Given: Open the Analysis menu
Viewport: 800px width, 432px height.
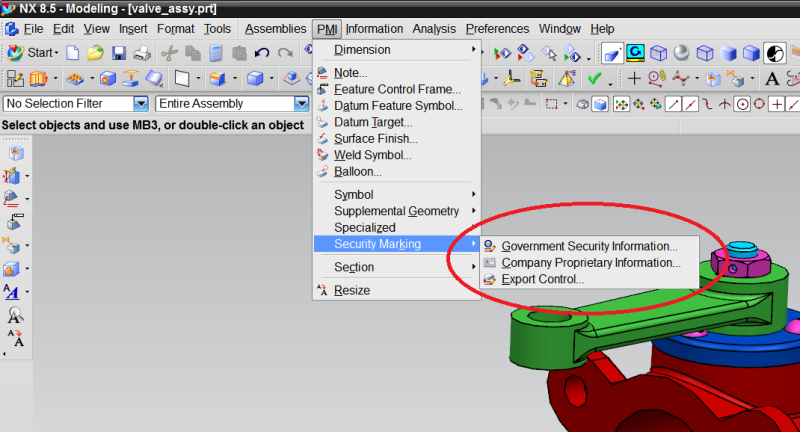Looking at the screenshot, I should (x=434, y=29).
